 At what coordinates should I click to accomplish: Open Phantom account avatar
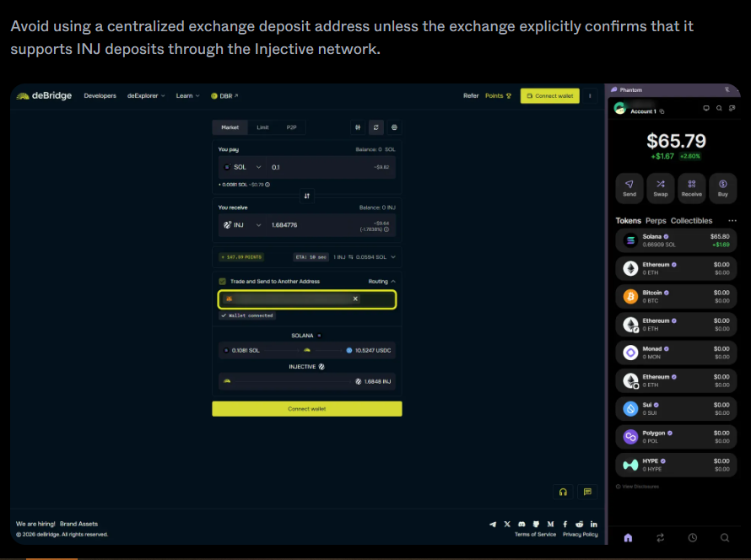pos(620,108)
